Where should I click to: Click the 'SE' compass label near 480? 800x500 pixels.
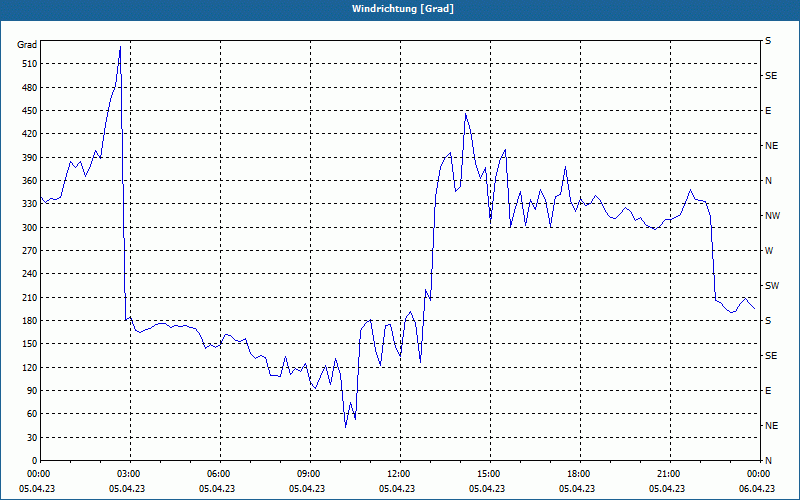click(771, 76)
